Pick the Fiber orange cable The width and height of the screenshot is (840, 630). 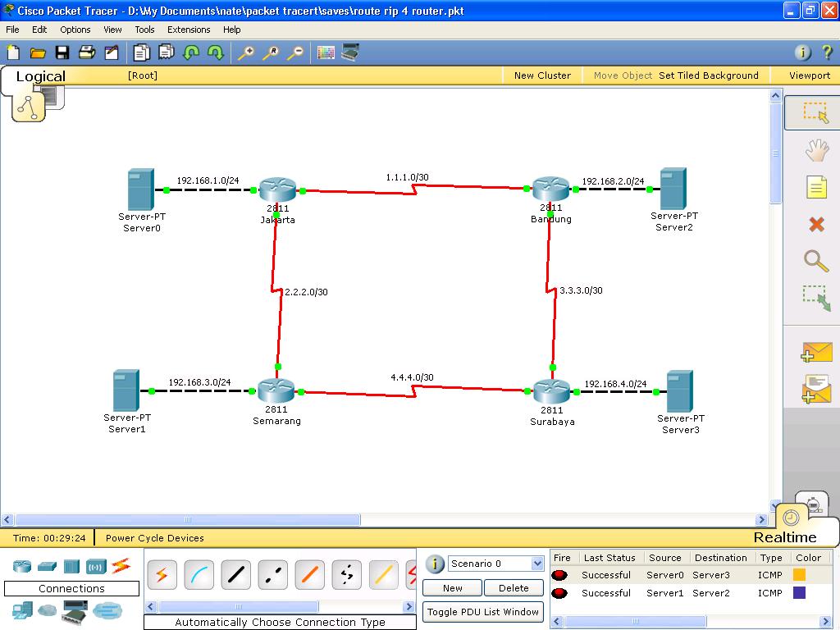point(309,575)
